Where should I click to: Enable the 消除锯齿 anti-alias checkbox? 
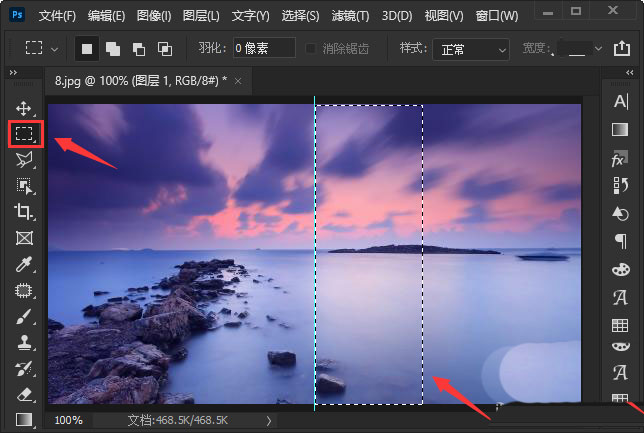[x=312, y=48]
